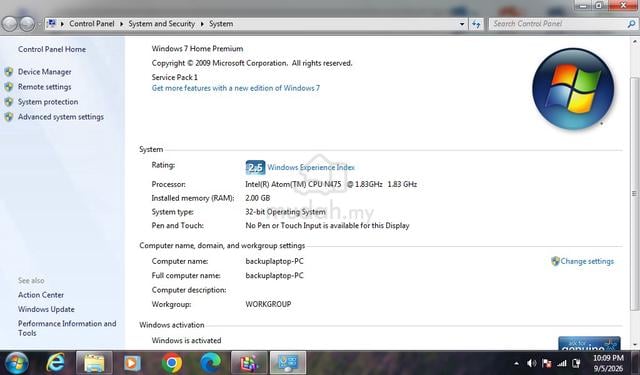The image size is (640, 375).
Task: Click the Action Center flag tray icon
Action: 547,363
